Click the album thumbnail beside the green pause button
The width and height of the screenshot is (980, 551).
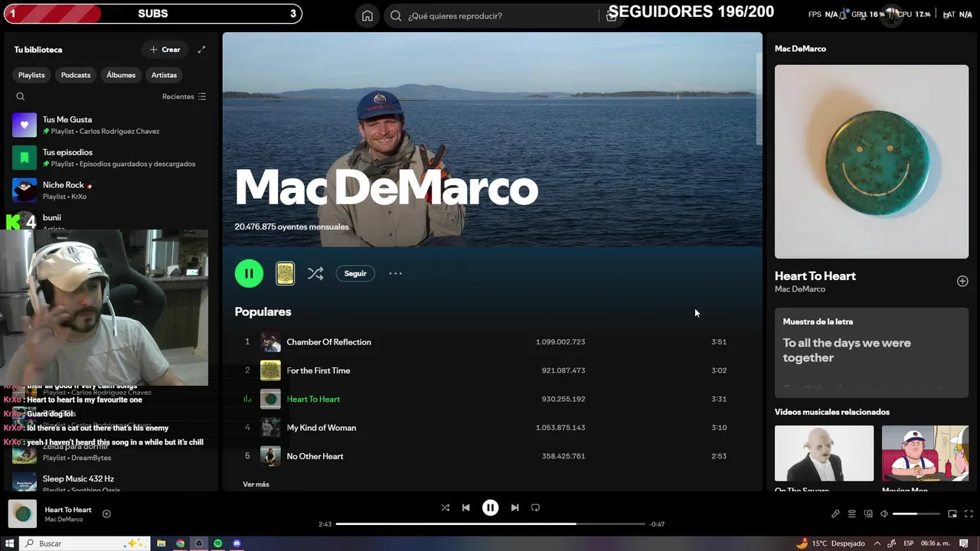pos(285,273)
